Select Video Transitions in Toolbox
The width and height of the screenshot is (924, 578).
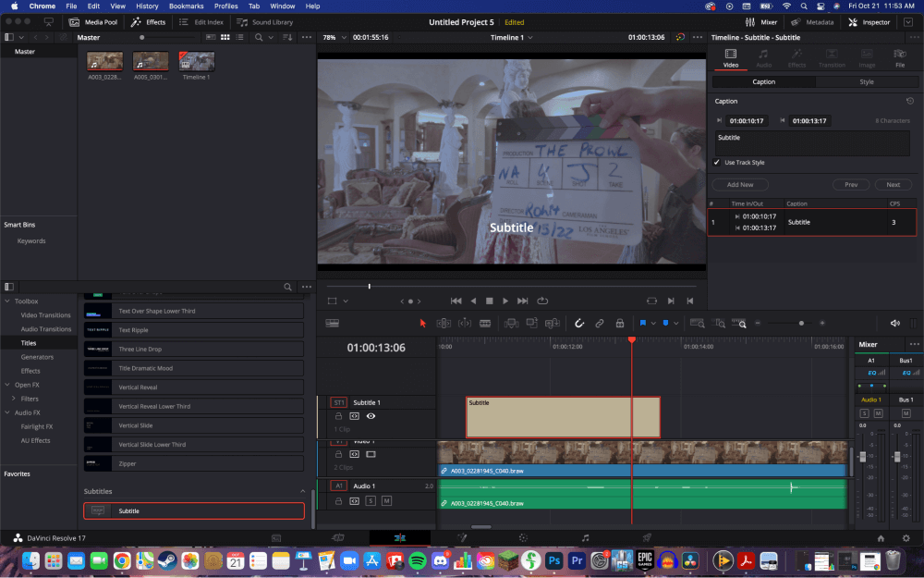pyautogui.click(x=45, y=315)
